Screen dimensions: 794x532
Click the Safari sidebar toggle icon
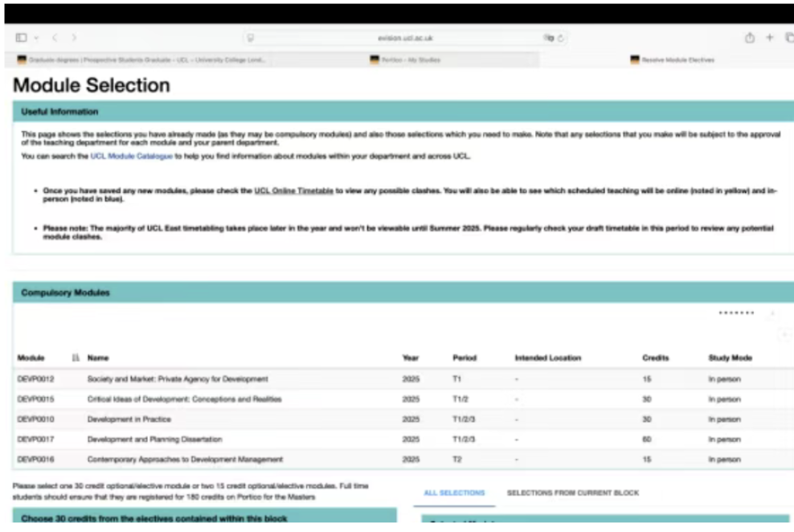tap(21, 38)
